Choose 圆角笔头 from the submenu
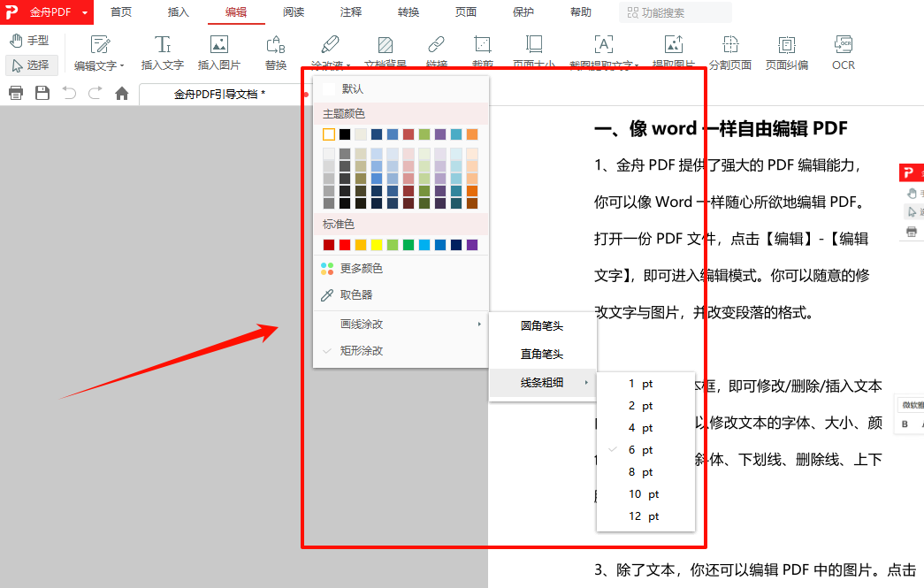This screenshot has height=588, width=924. pos(543,325)
